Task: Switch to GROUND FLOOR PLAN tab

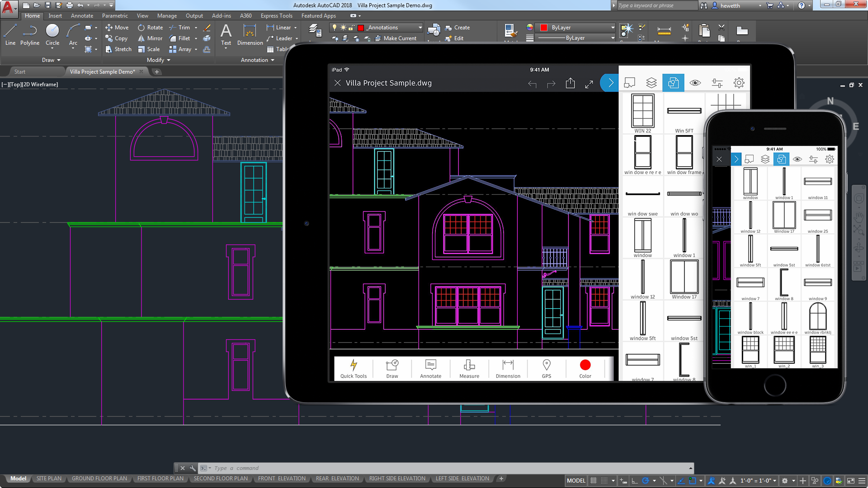Action: click(99, 479)
